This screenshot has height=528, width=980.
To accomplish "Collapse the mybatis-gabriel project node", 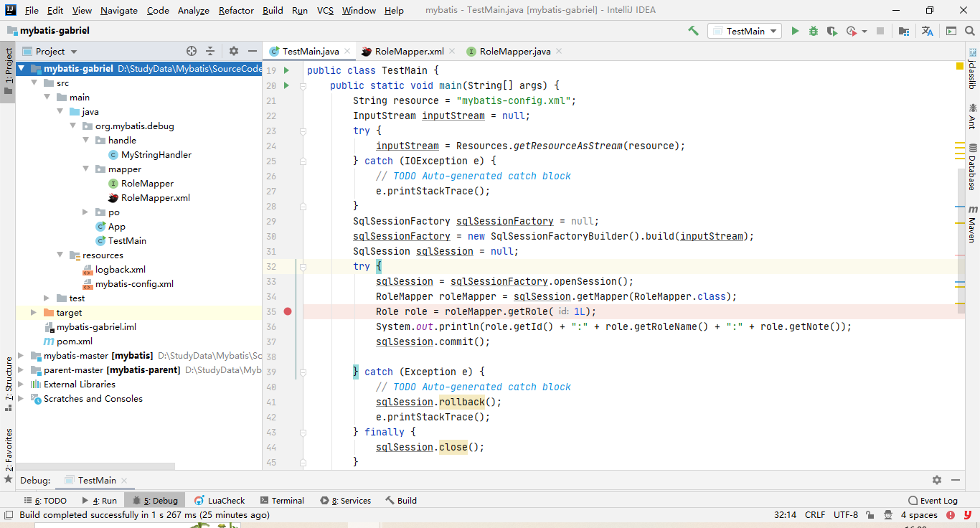I will 21,69.
